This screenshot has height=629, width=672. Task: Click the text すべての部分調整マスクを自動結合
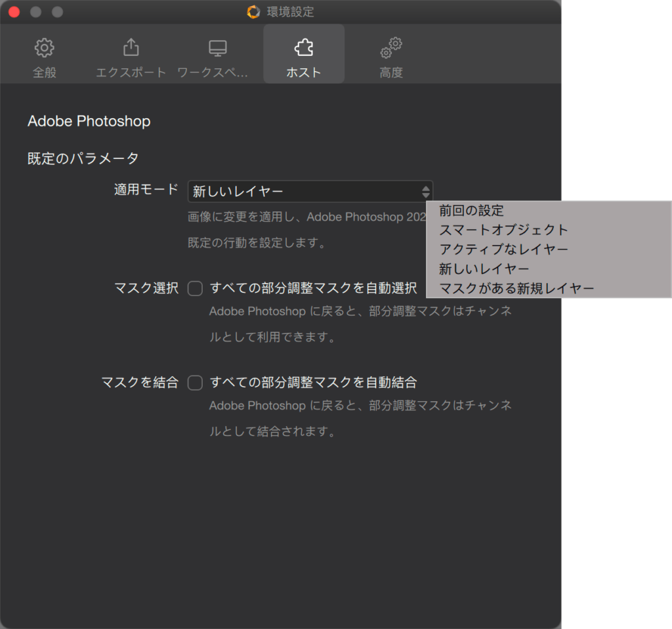point(313,383)
